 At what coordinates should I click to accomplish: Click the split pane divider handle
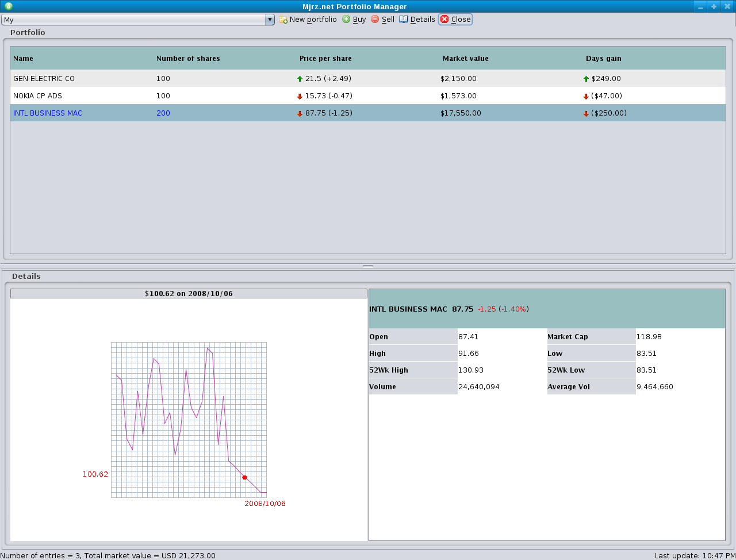point(368,266)
